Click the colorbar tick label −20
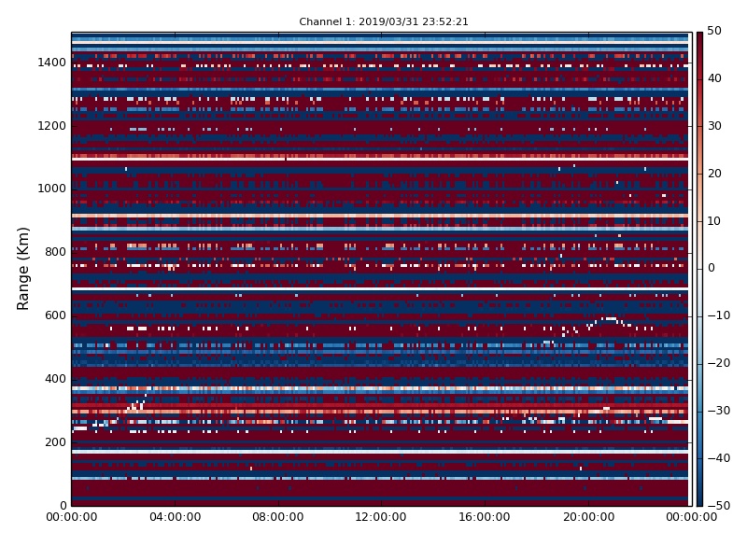The image size is (747, 560). click(718, 363)
